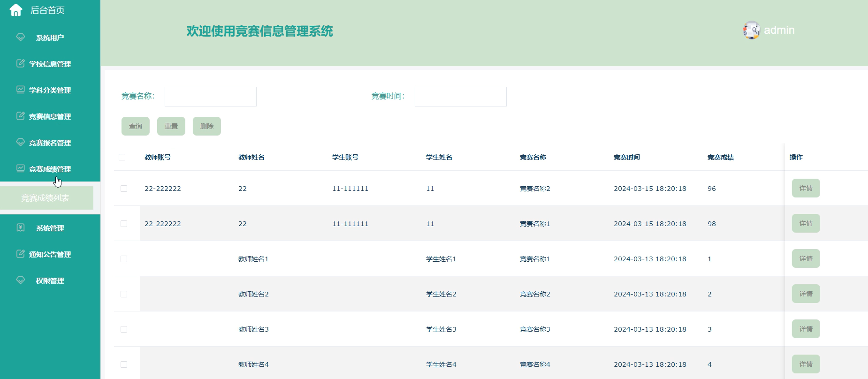Open 详情 for the 学生姓名4 row
The width and height of the screenshot is (868, 379).
coord(806,364)
